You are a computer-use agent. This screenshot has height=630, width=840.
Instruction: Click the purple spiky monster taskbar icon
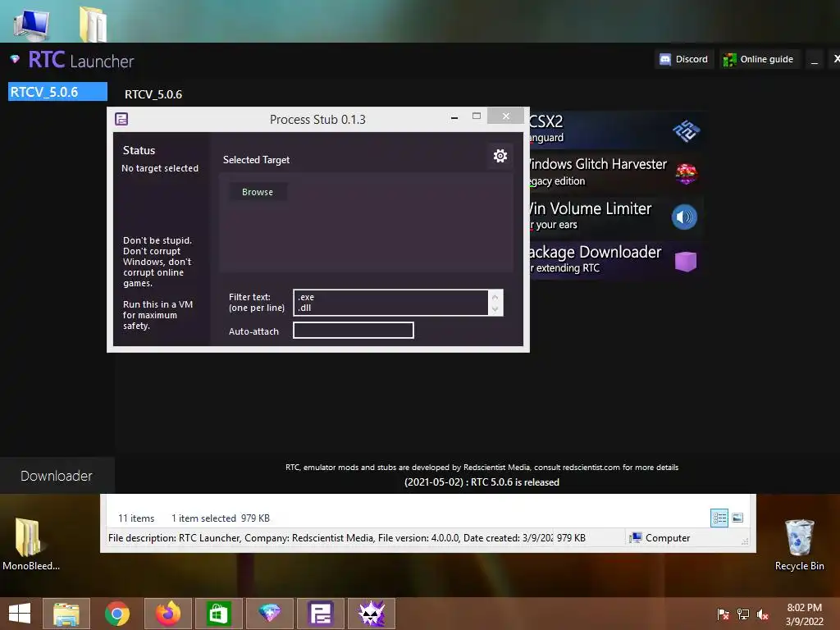[x=372, y=614]
